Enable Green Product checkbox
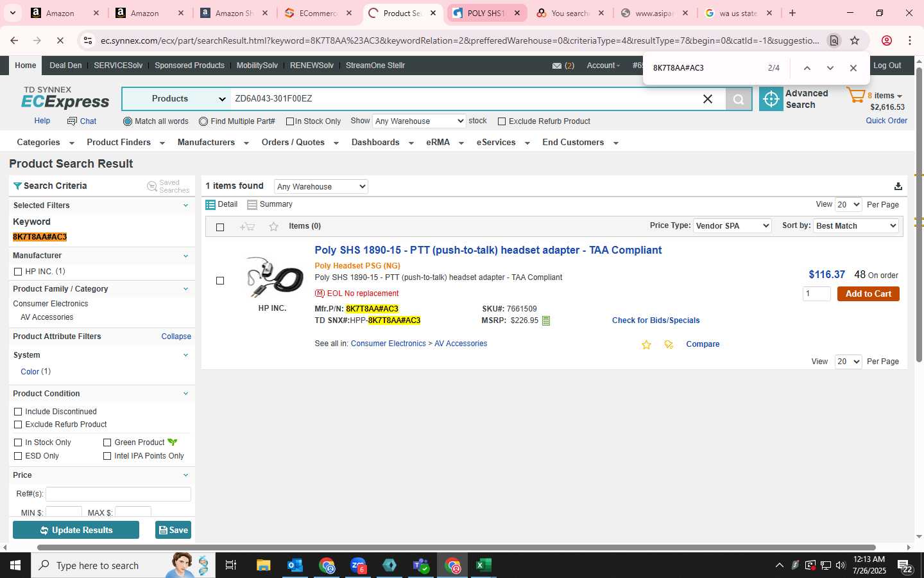924x578 pixels. click(x=107, y=442)
